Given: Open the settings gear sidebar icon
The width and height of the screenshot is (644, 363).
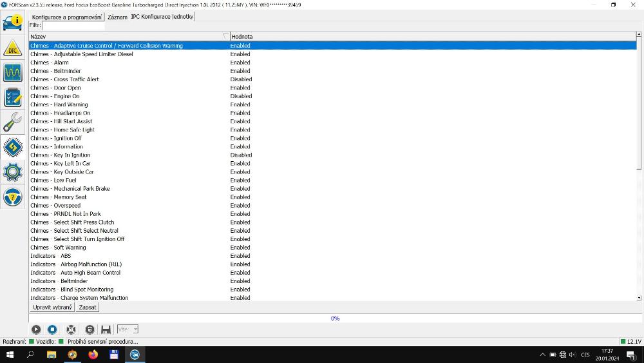Looking at the screenshot, I should (x=13, y=172).
